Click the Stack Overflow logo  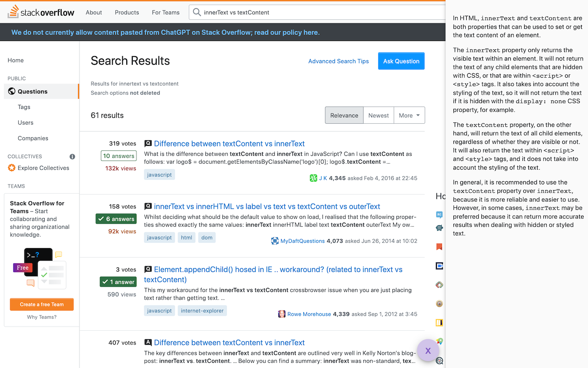(41, 12)
